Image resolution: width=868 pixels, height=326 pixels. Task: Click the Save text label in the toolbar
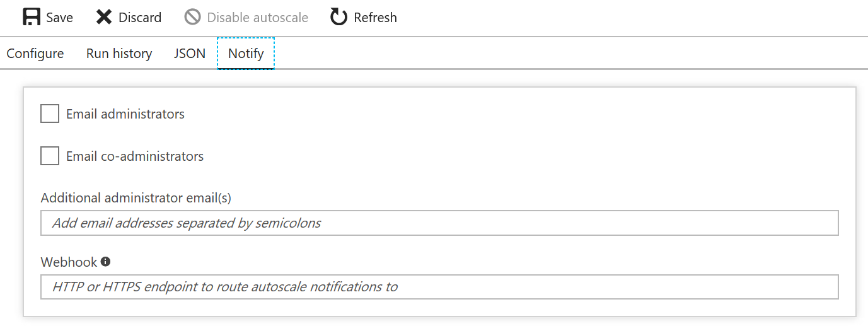59,18
